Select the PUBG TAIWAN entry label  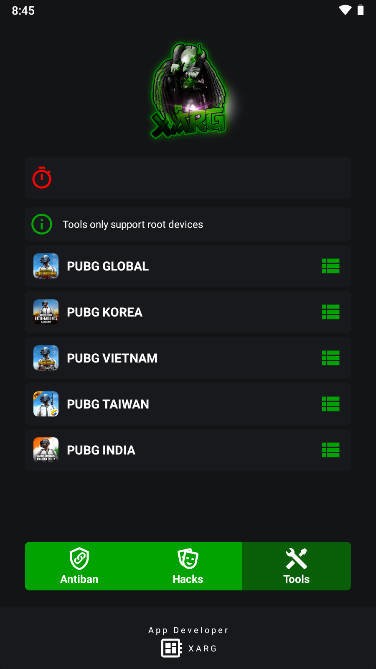(108, 404)
